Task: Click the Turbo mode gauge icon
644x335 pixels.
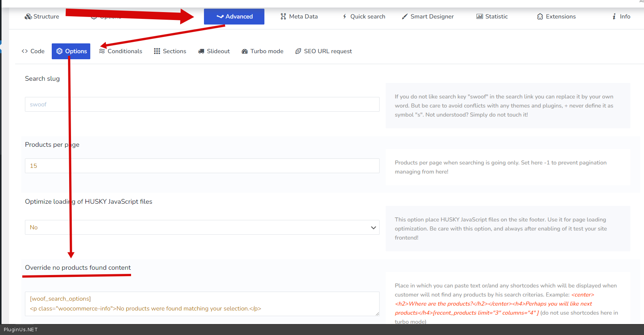Action: pyautogui.click(x=245, y=51)
